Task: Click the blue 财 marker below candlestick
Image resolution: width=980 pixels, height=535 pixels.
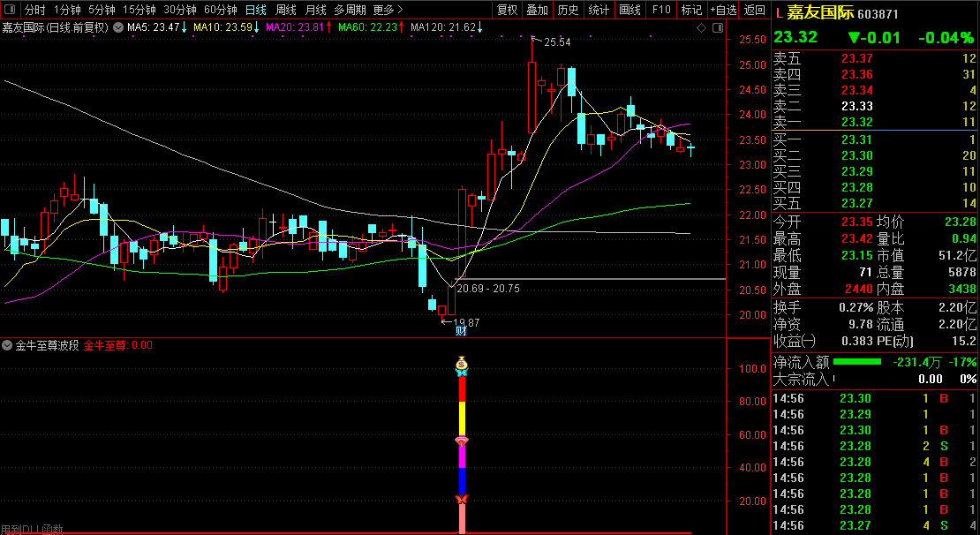Action: [x=460, y=331]
